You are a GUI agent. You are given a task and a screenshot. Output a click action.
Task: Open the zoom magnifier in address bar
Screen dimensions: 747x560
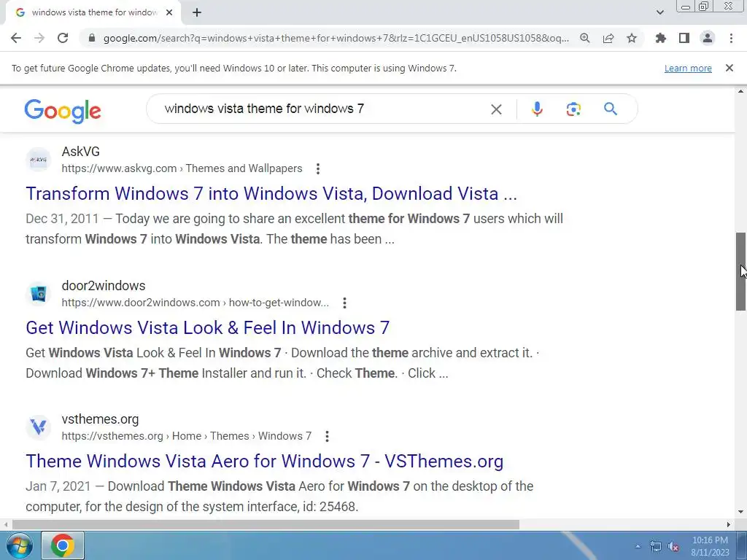585,38
